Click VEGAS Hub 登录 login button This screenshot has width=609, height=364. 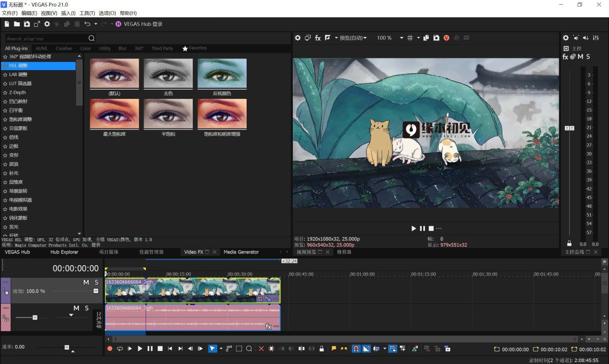[139, 24]
